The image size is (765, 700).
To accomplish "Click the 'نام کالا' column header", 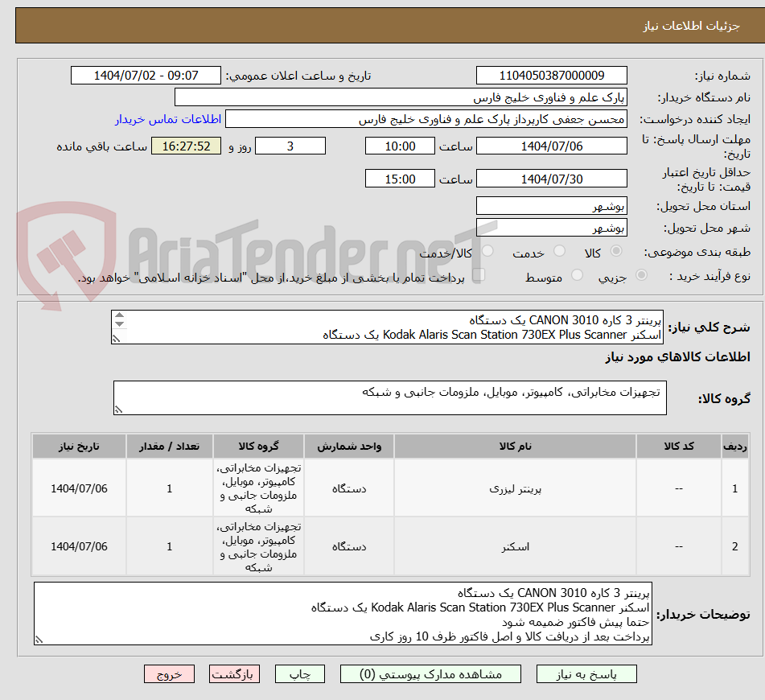I will coord(515,447).
